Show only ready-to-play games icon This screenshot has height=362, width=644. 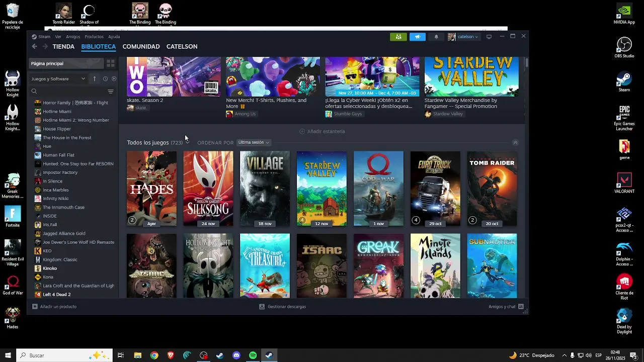click(114, 78)
